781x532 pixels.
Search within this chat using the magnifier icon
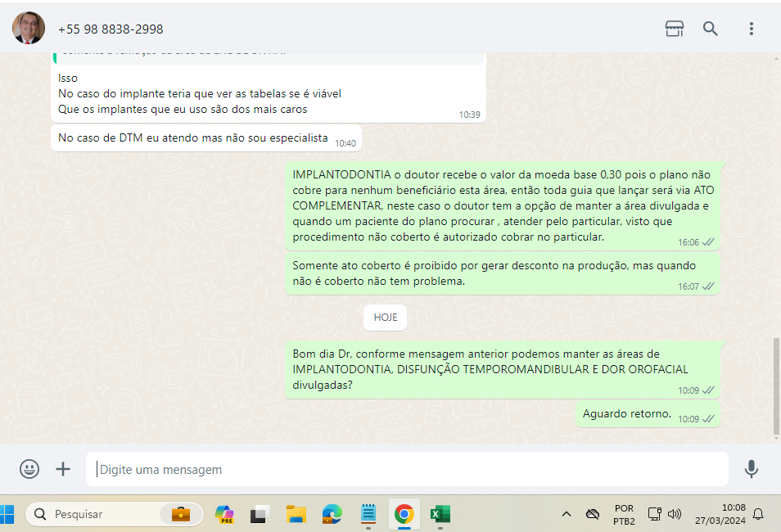[711, 29]
